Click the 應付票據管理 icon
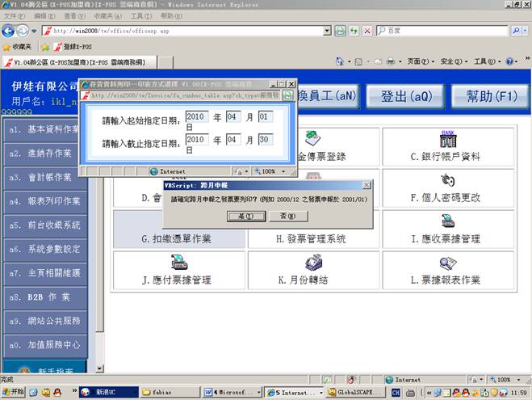532x400 pixels. tap(178, 262)
